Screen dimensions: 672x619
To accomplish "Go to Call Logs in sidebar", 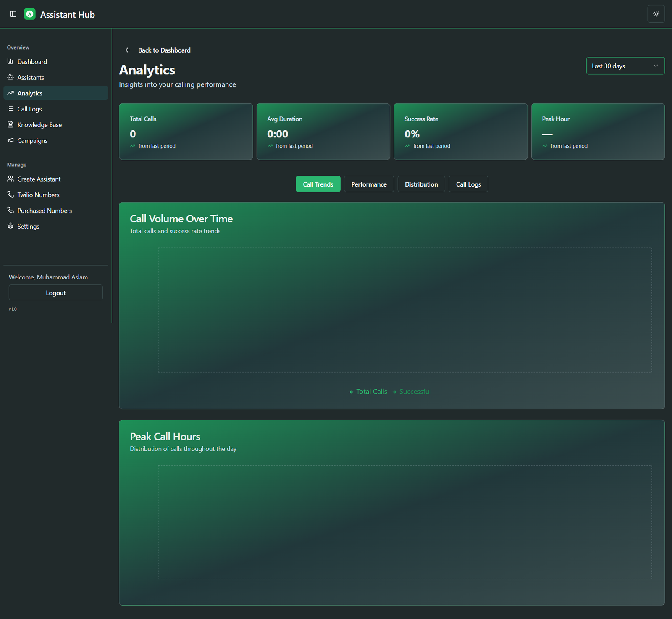I will click(29, 109).
